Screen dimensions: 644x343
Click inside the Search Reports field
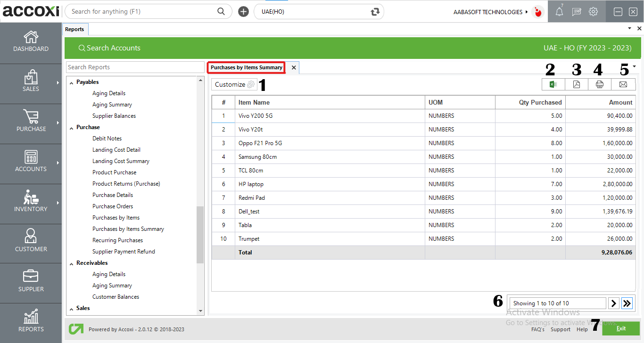[135, 67]
